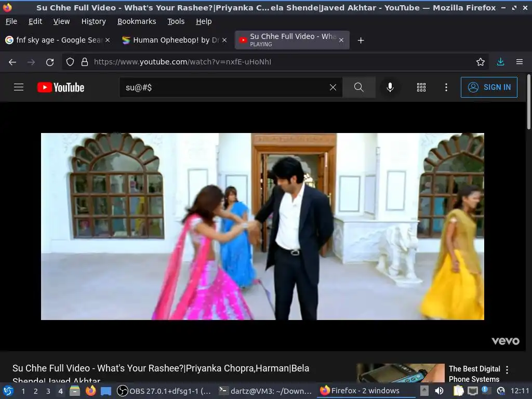
Task: Switch to workspace 3
Action: click(48, 391)
